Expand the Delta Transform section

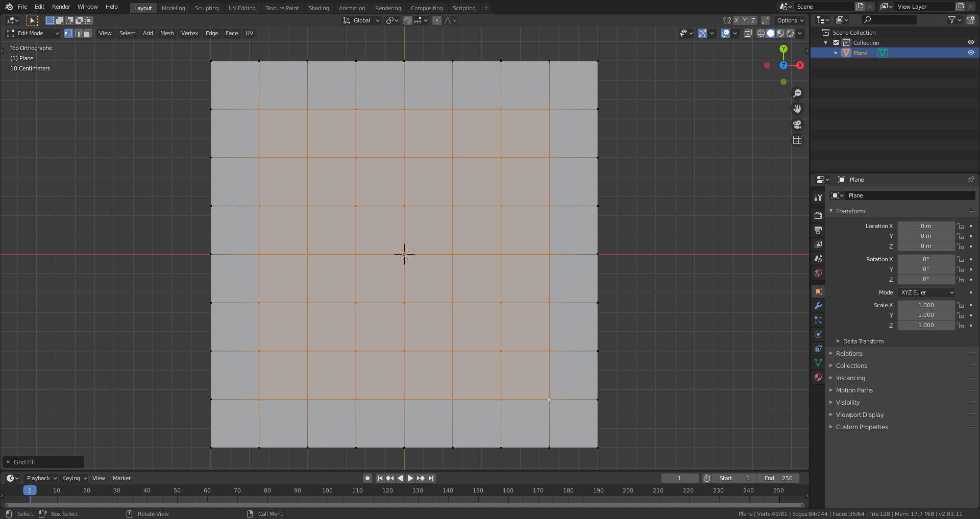(x=863, y=341)
